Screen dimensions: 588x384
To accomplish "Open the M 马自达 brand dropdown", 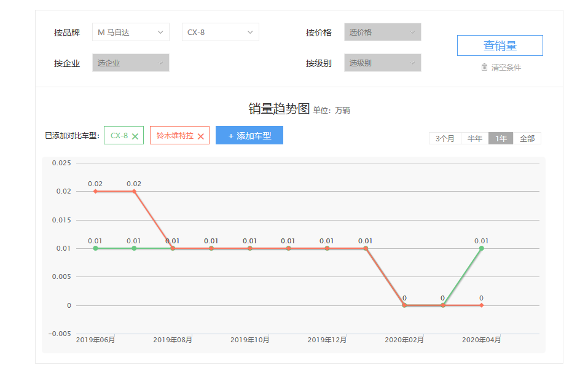I will pyautogui.click(x=130, y=33).
